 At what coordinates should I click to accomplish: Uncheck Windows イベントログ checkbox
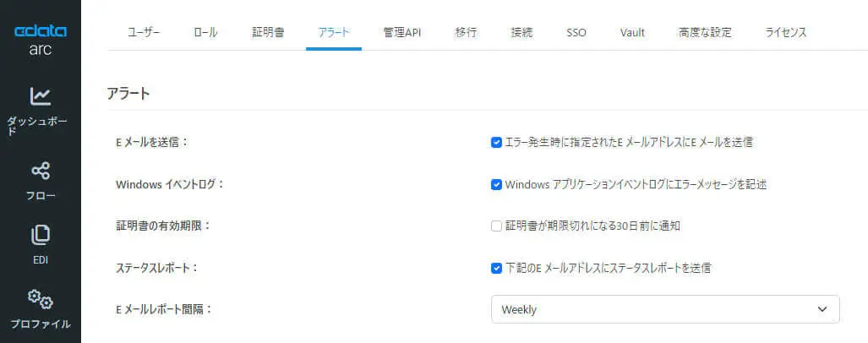click(496, 185)
